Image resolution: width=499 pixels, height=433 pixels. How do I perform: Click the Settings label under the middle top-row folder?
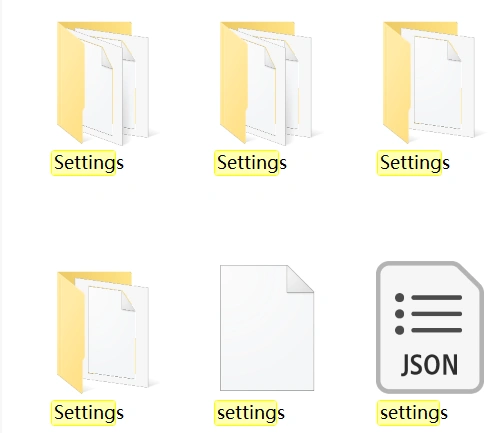(252, 163)
